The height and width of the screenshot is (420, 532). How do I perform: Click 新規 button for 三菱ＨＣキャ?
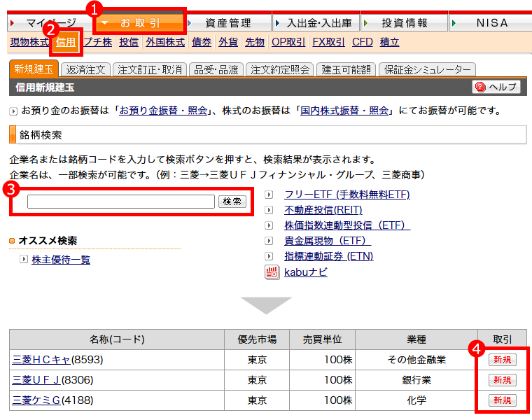tap(502, 360)
